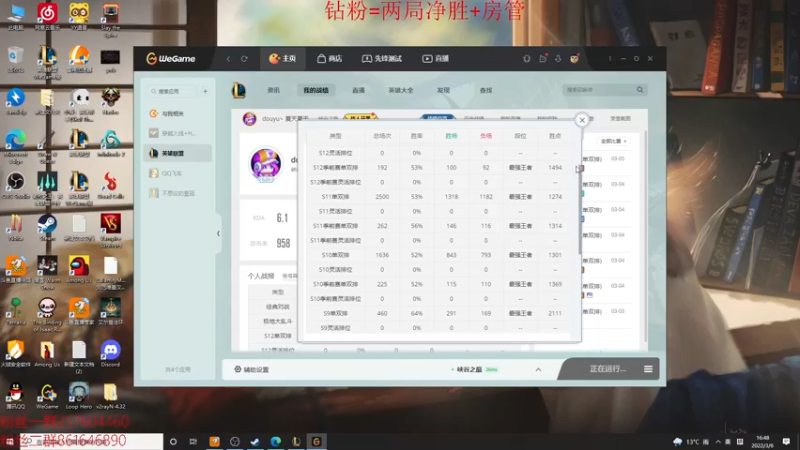Switch to the 资讯 tab
Screen dimensions: 800x450
coord(273,90)
